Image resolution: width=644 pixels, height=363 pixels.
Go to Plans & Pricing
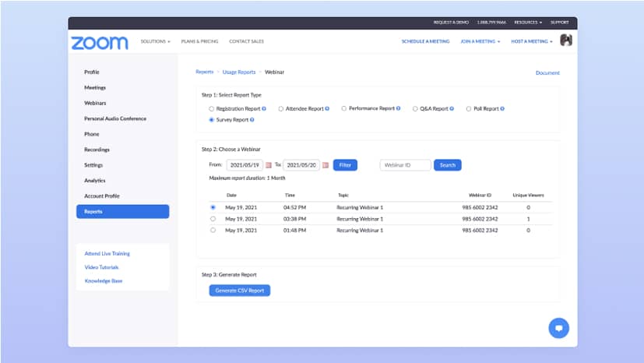pos(199,41)
